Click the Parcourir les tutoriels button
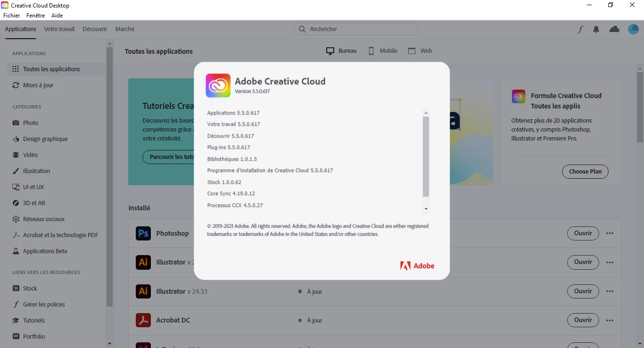The image size is (644, 348). [168, 157]
